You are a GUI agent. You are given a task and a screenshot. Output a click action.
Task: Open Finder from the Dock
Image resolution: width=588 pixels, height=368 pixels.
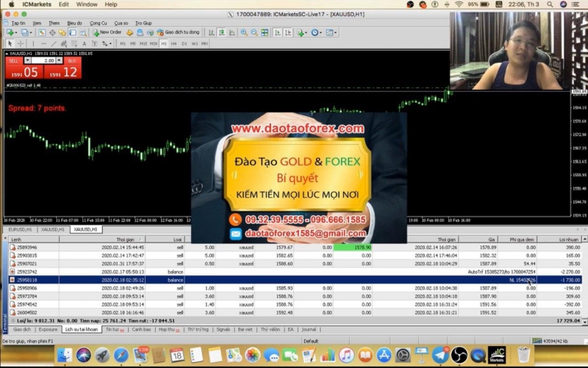[x=65, y=355]
